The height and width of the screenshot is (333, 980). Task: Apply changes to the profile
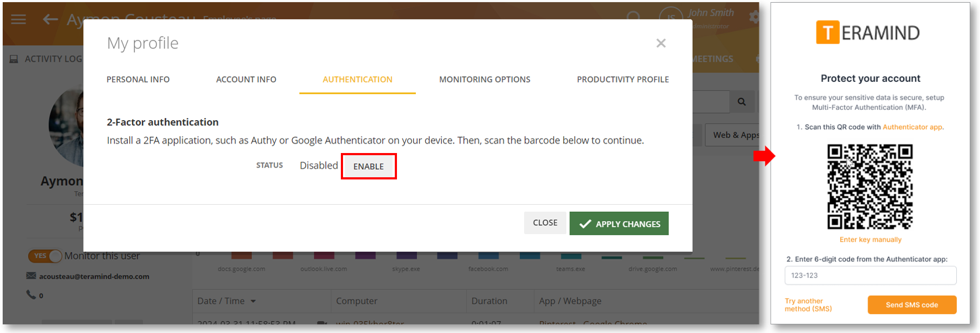click(x=619, y=224)
